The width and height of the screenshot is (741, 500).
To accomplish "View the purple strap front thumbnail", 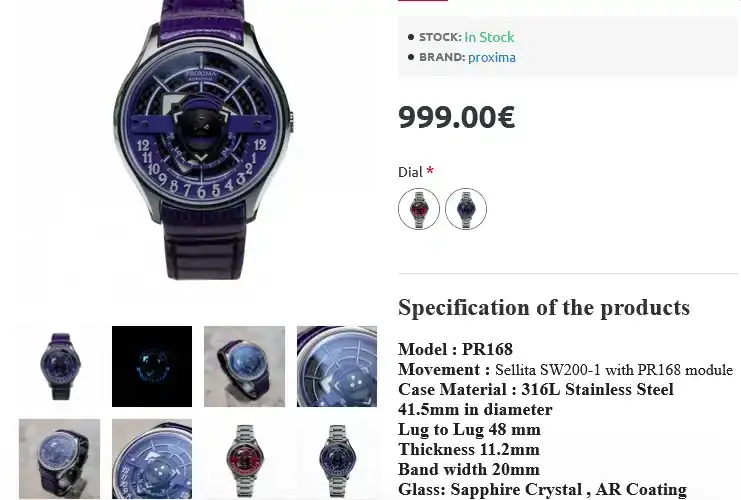I will [60, 366].
